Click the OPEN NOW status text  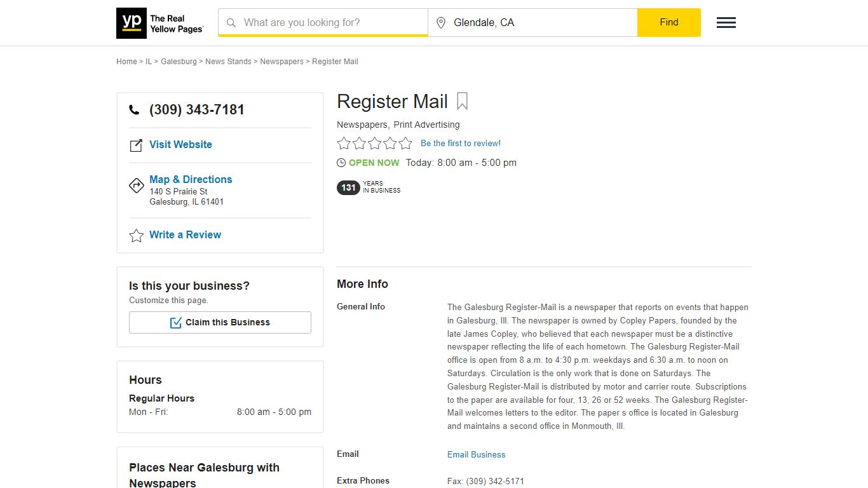point(374,163)
